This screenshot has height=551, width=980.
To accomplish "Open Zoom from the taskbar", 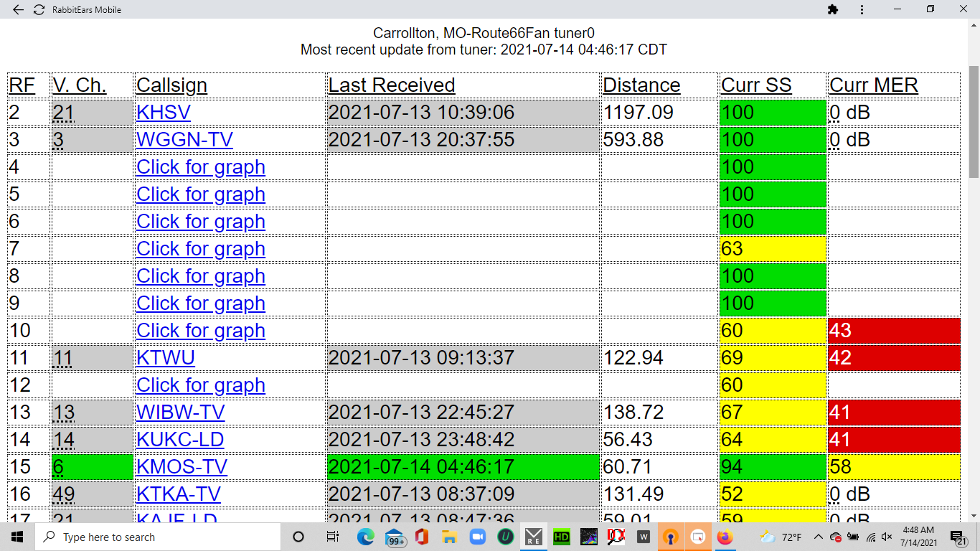I will tap(478, 537).
